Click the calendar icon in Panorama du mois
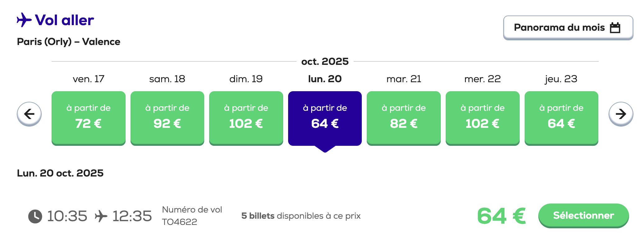This screenshot has width=644, height=237. coord(615,28)
